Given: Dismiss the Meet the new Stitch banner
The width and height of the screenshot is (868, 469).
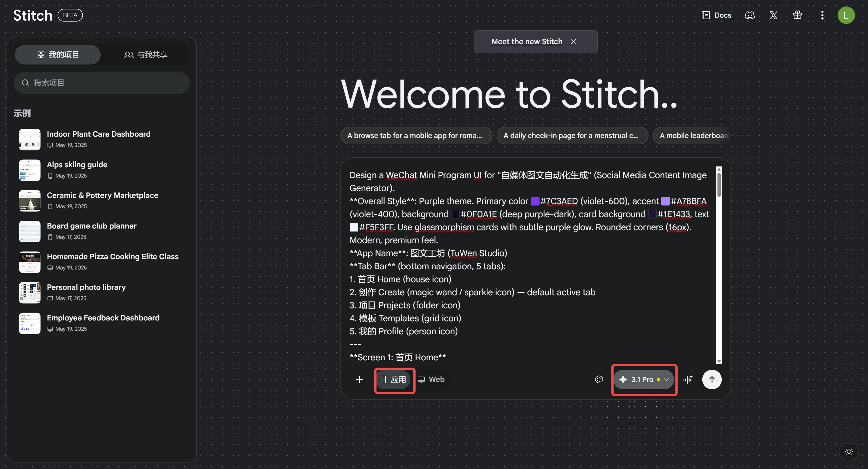Looking at the screenshot, I should tap(573, 41).
